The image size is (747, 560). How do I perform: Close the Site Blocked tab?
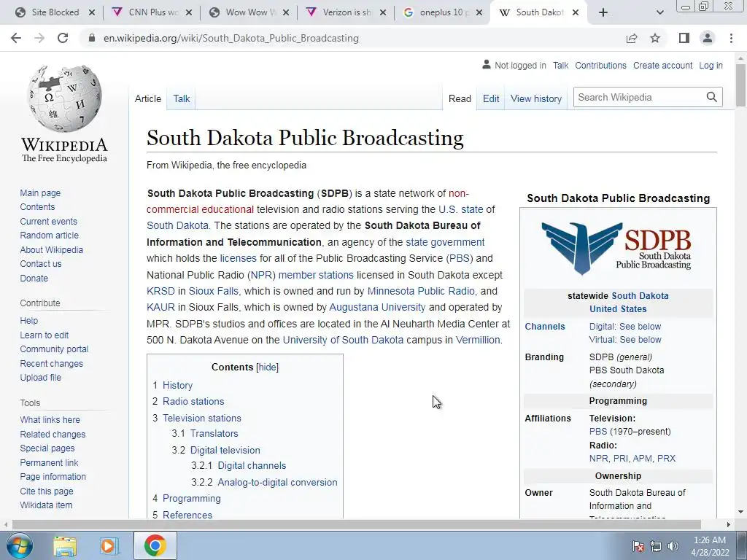[x=92, y=13]
